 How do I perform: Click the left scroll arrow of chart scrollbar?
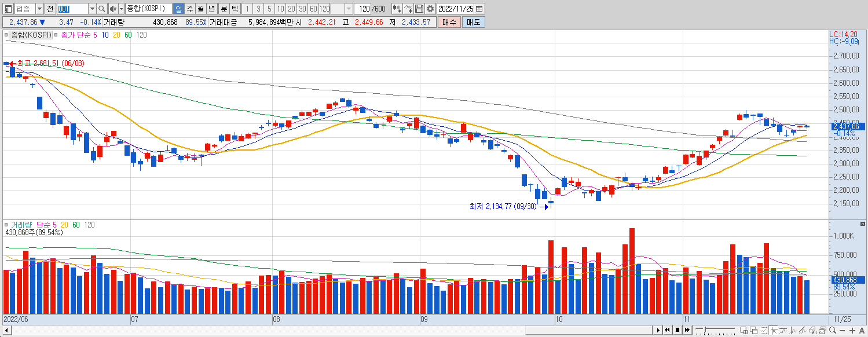tap(7, 330)
